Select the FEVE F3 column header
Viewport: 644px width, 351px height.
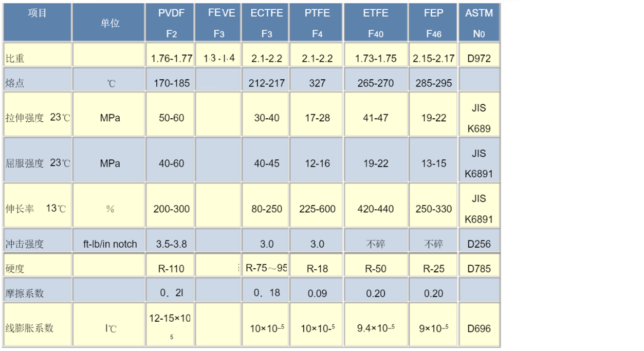pos(218,23)
